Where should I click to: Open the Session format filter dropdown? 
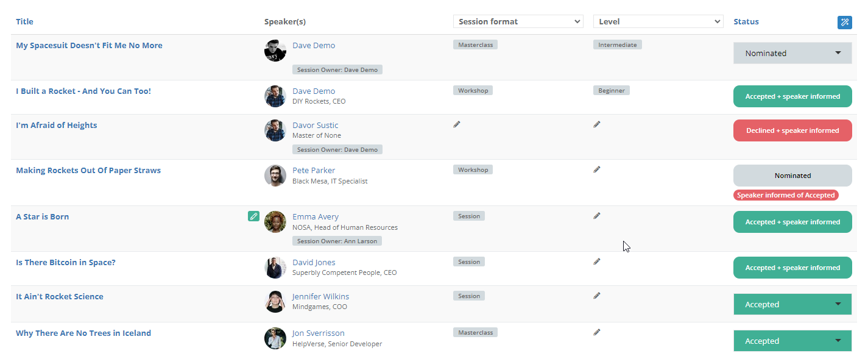[x=518, y=22]
